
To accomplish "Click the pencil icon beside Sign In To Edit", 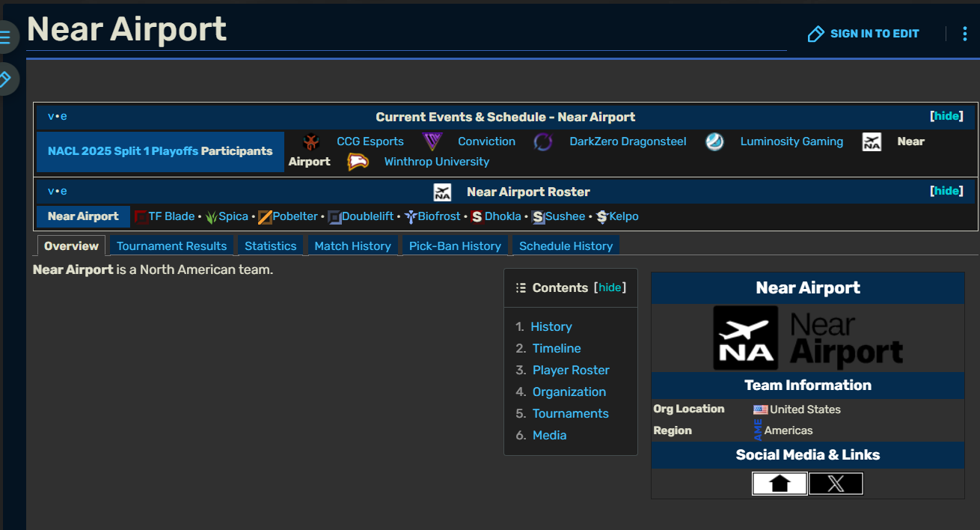I will (815, 34).
